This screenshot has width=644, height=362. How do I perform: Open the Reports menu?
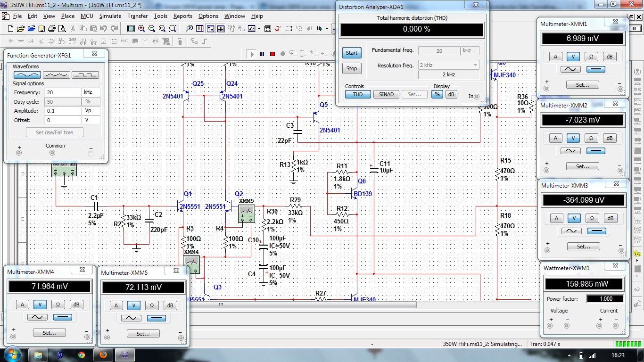point(183,16)
